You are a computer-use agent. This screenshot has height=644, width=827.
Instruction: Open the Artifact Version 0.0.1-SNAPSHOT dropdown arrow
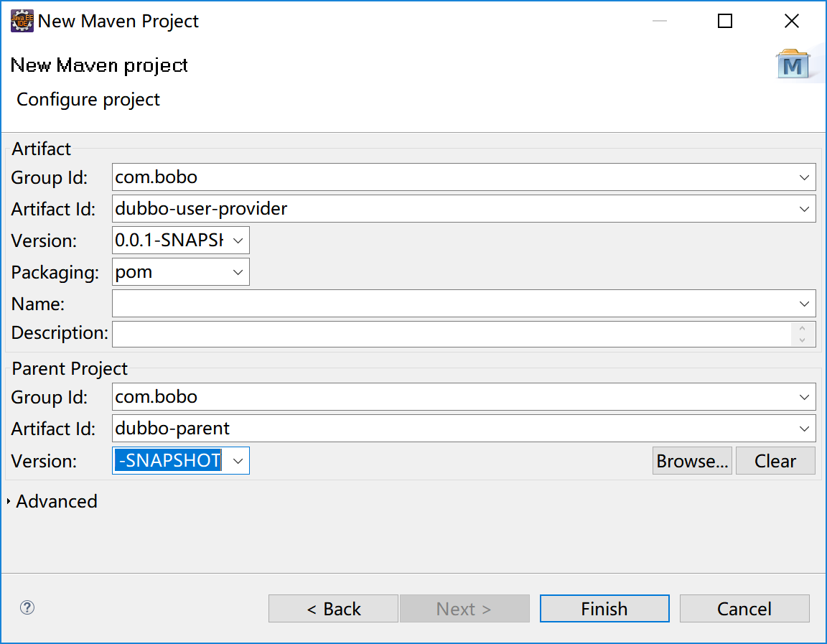click(238, 241)
